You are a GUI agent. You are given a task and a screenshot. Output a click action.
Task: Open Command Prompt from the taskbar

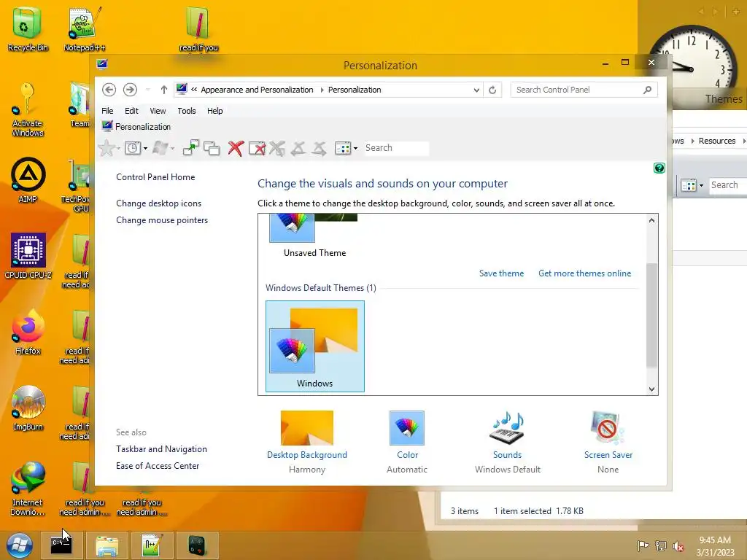(x=61, y=545)
